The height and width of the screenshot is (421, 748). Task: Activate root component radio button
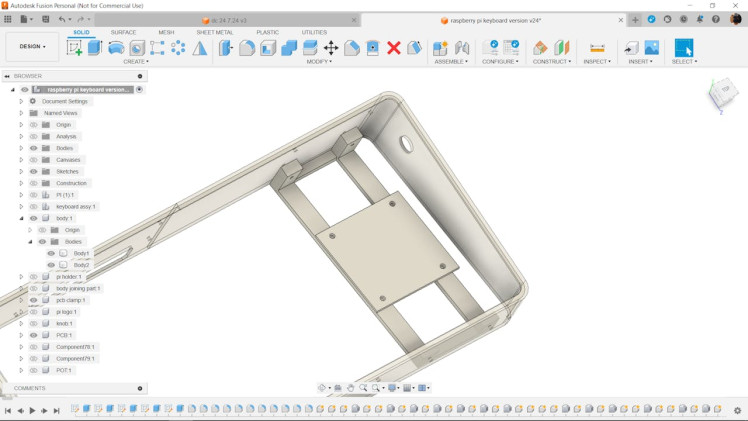click(x=139, y=89)
